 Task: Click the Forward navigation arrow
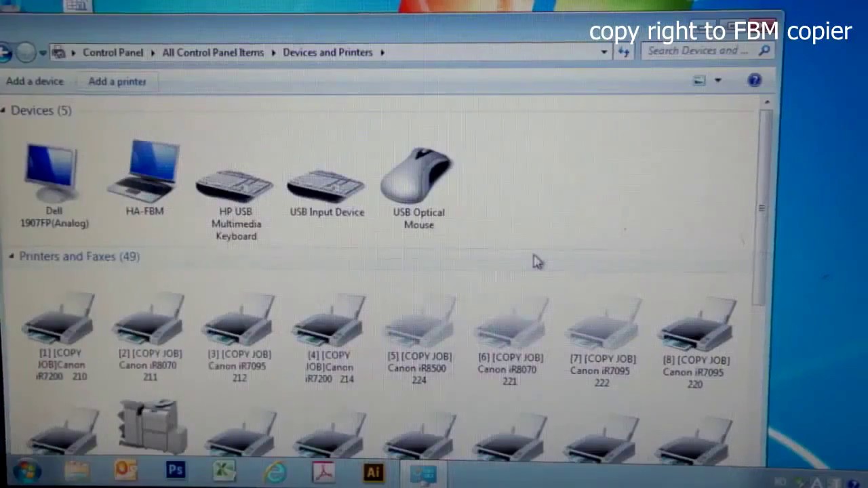[25, 52]
